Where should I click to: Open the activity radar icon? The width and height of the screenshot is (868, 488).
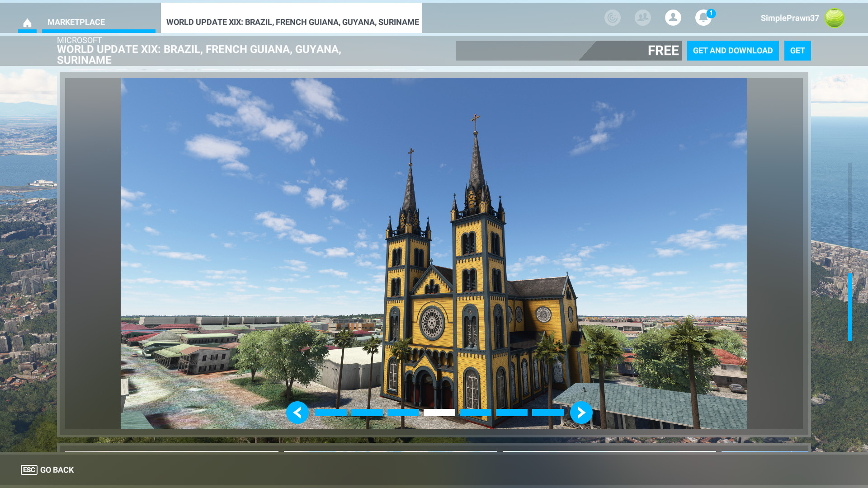(613, 18)
